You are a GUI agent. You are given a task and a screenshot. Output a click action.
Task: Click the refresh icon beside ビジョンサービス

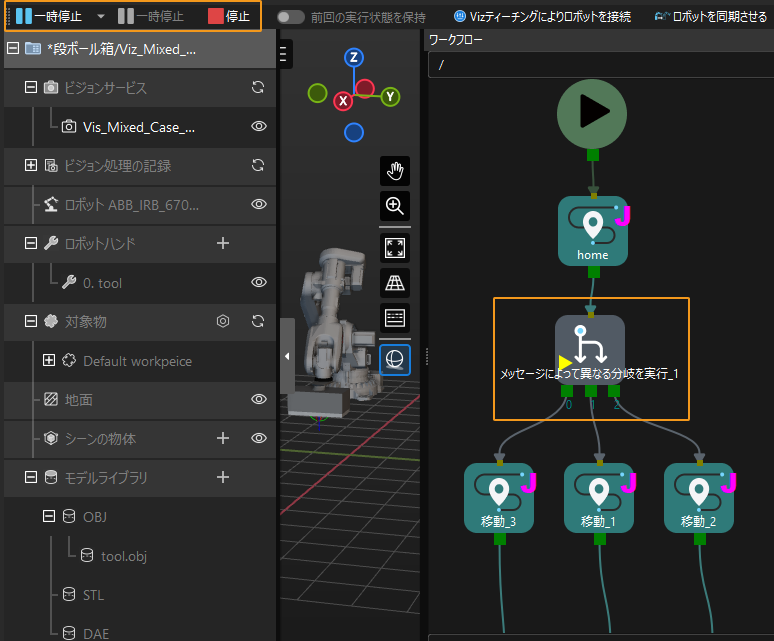[x=258, y=88]
